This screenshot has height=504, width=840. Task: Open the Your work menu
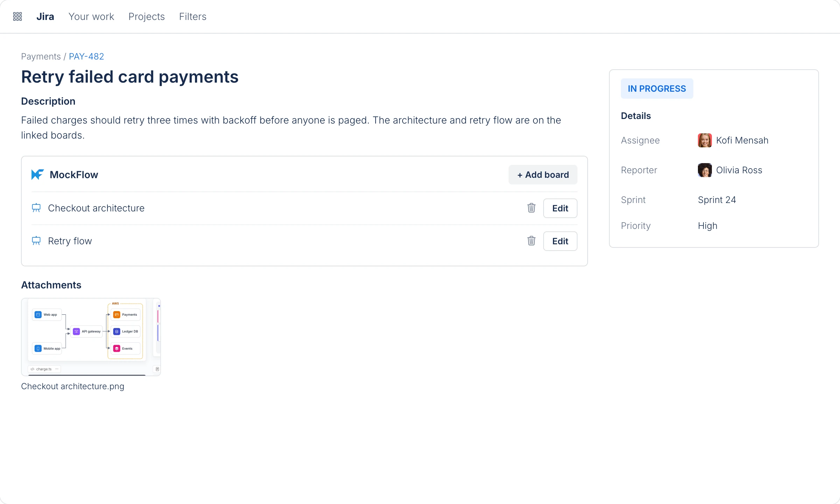91,16
